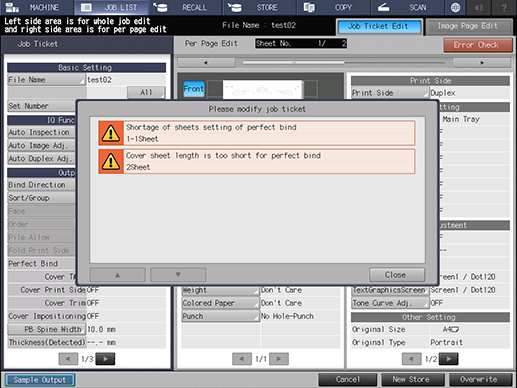Open the MACHINE tab
This screenshot has height=388, width=517.
click(37, 7)
